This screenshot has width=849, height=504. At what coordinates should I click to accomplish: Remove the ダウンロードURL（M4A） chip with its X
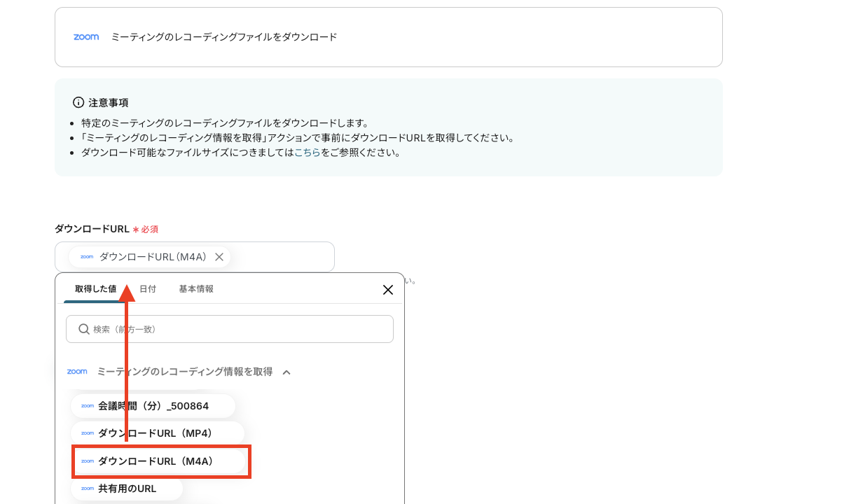coord(219,257)
